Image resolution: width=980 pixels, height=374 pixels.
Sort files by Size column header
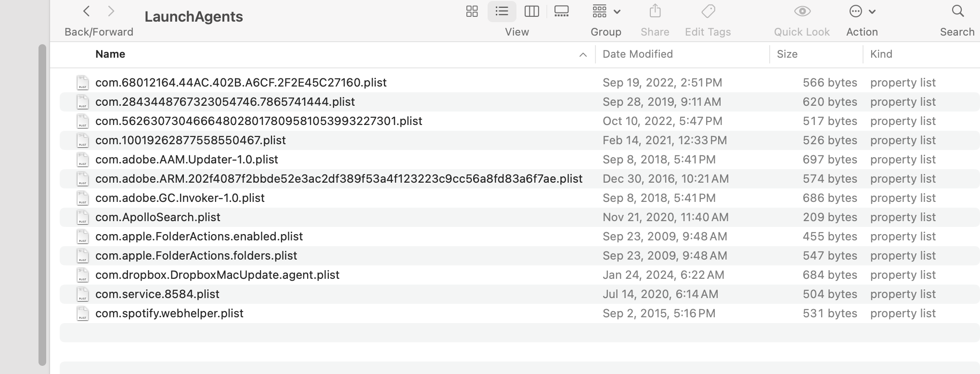tap(787, 54)
